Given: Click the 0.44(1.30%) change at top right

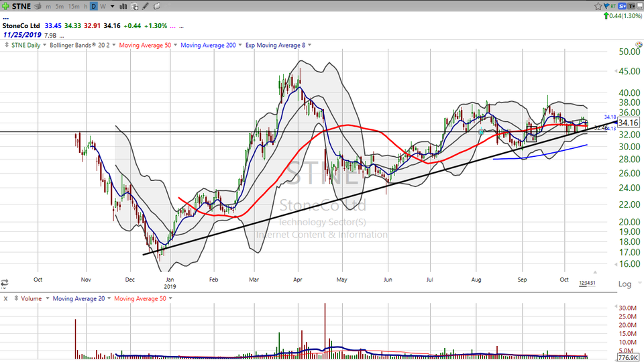Looking at the screenshot, I should click(625, 15).
